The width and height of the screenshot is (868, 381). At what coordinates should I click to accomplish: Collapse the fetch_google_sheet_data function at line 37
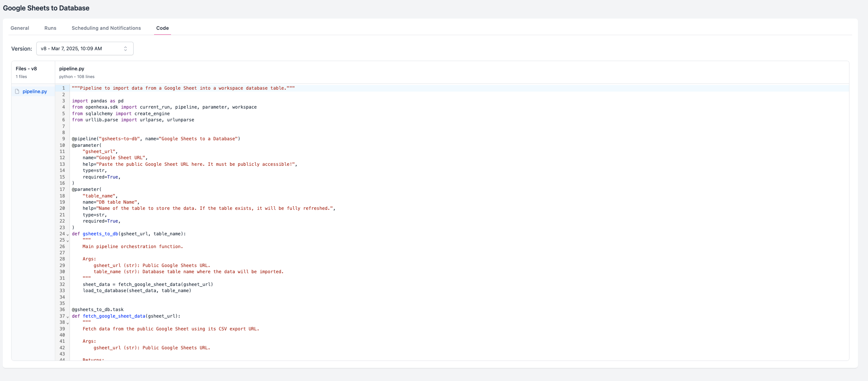(x=67, y=317)
